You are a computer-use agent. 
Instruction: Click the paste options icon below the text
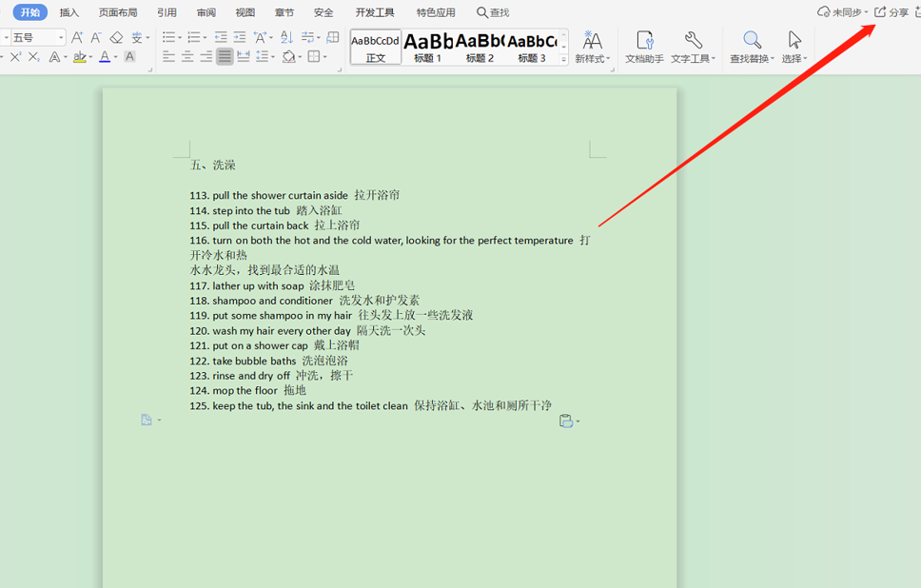(x=567, y=421)
